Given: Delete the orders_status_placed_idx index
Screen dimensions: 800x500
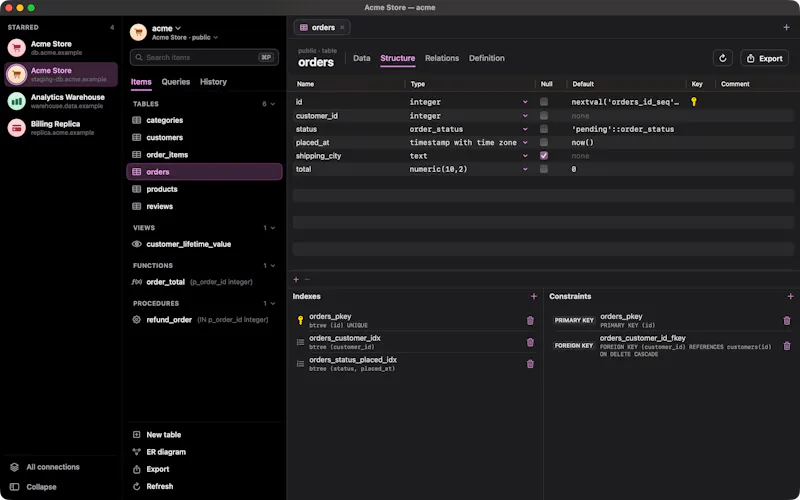Looking at the screenshot, I should click(x=530, y=364).
